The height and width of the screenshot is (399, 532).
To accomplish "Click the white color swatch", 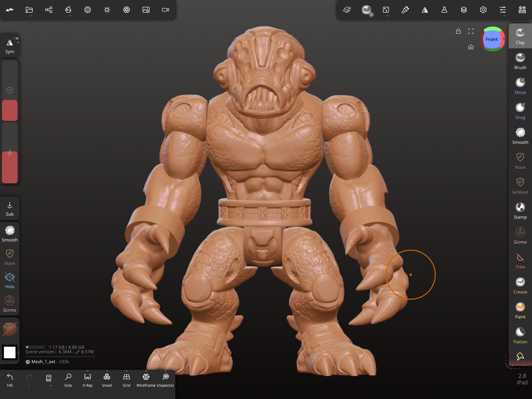I will tap(10, 353).
